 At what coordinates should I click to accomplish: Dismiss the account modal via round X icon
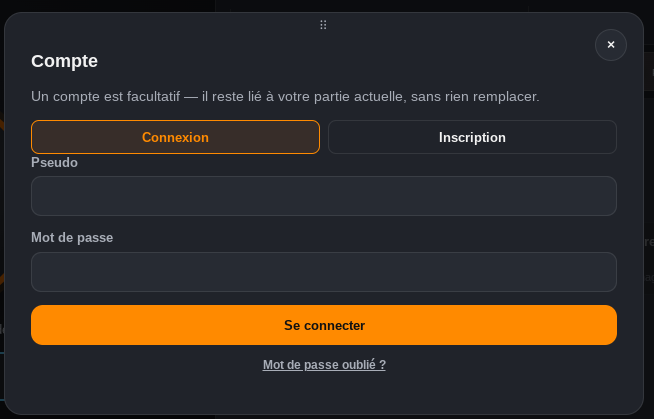(611, 45)
